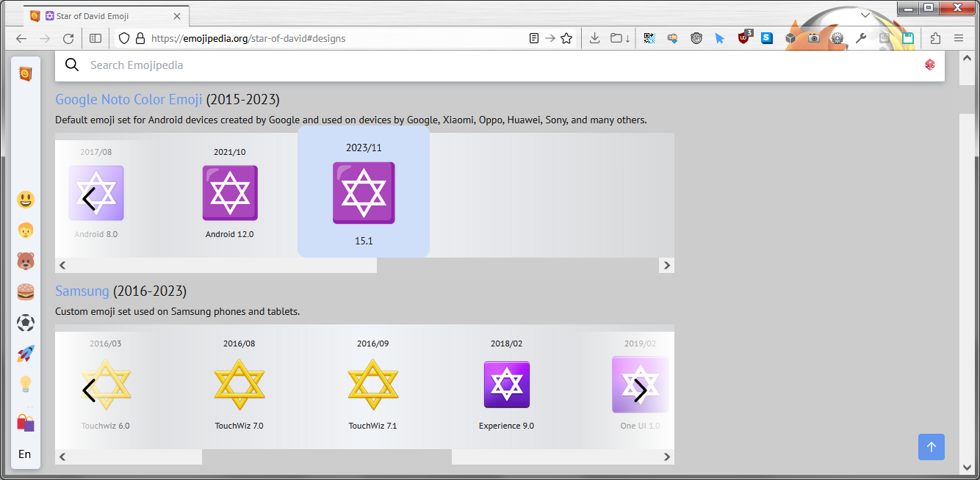Open the Firefox downloads panel
Screen dimensions: 980x480
(595, 38)
